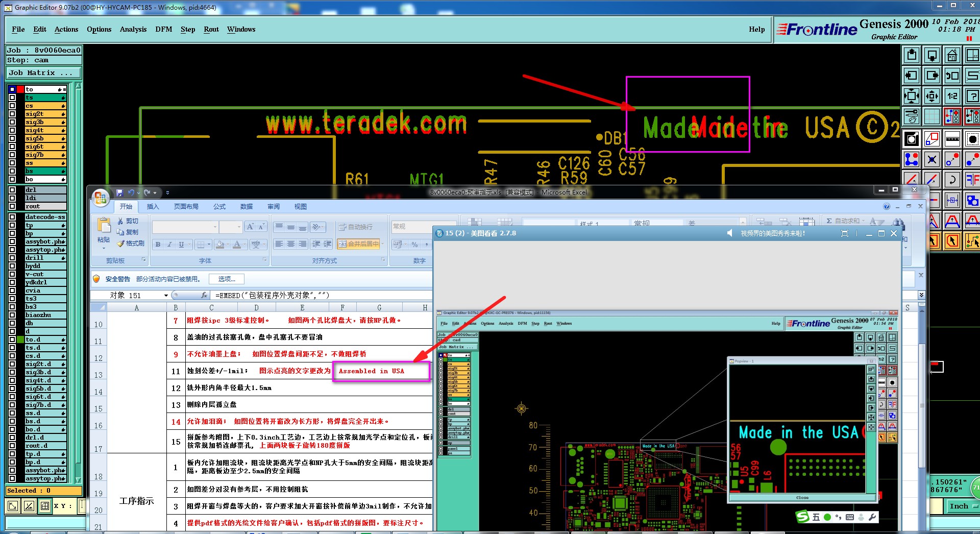Viewport: 980px width, 534px height.
Task: Open the Genesis Rout menu
Action: pos(211,29)
